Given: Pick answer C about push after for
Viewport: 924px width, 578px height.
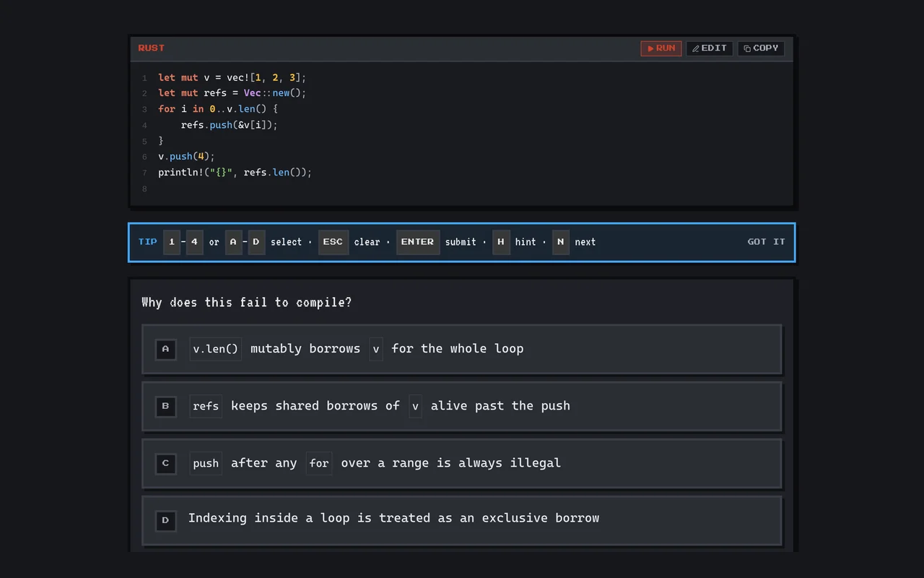Looking at the screenshot, I should tap(462, 463).
